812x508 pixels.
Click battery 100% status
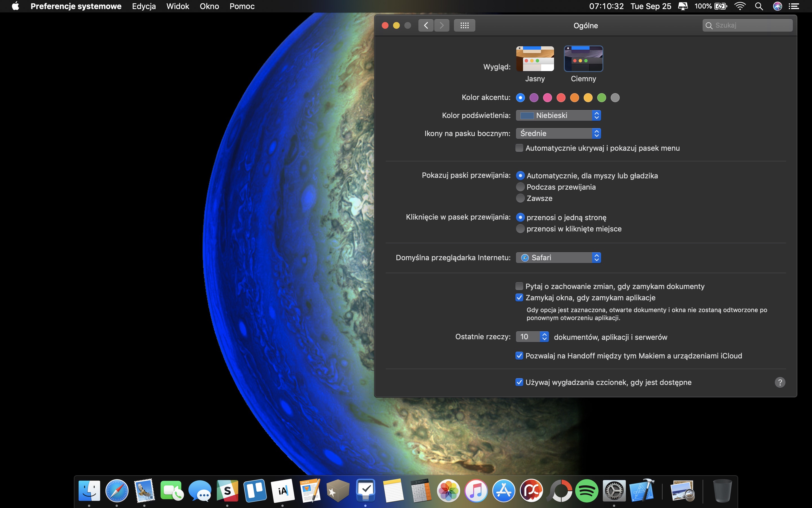711,6
